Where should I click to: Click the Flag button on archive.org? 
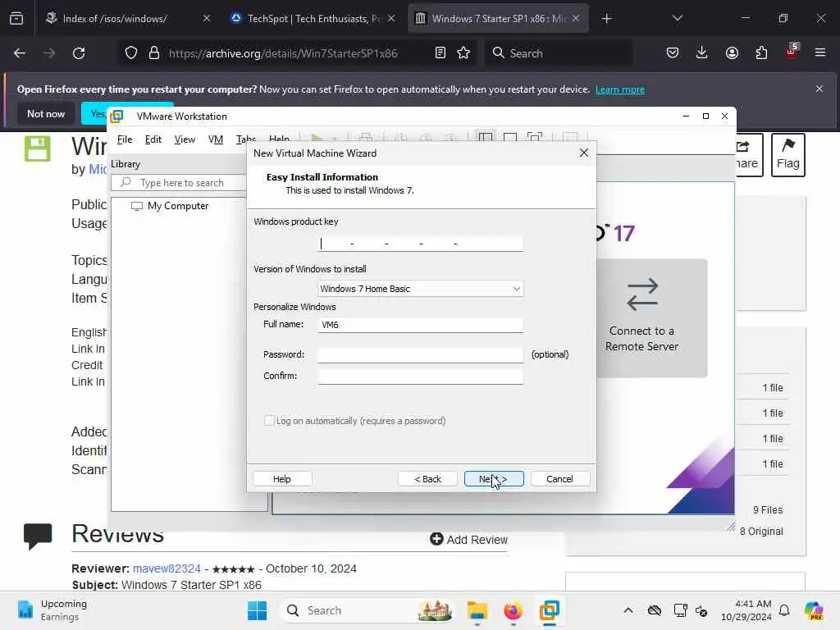click(788, 155)
